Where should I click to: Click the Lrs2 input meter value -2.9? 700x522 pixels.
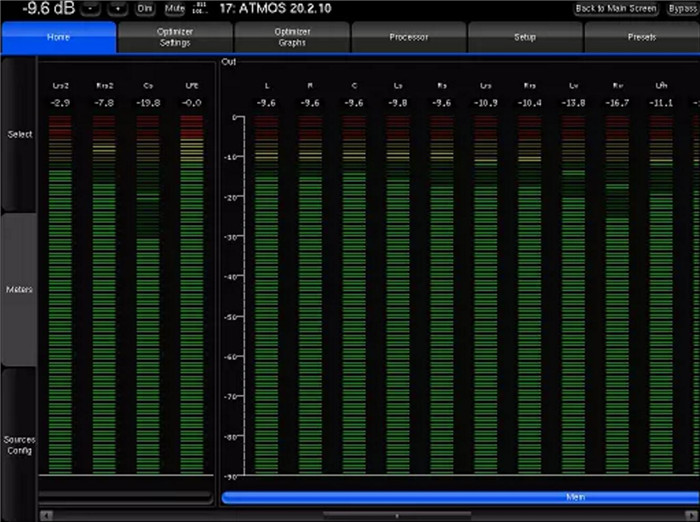click(60, 103)
